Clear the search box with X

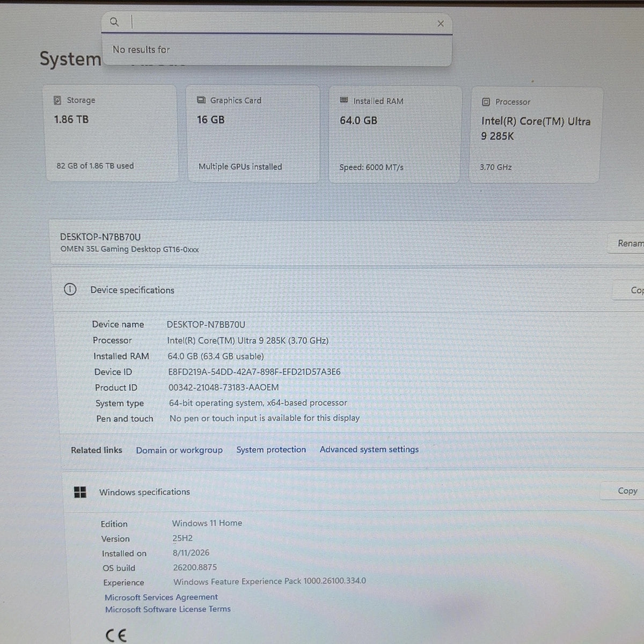click(x=441, y=24)
